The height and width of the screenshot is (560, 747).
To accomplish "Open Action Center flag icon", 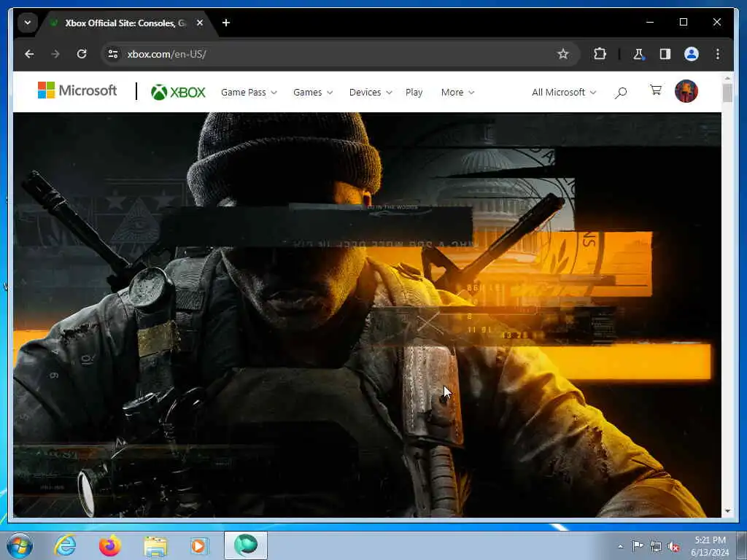I will point(638,546).
